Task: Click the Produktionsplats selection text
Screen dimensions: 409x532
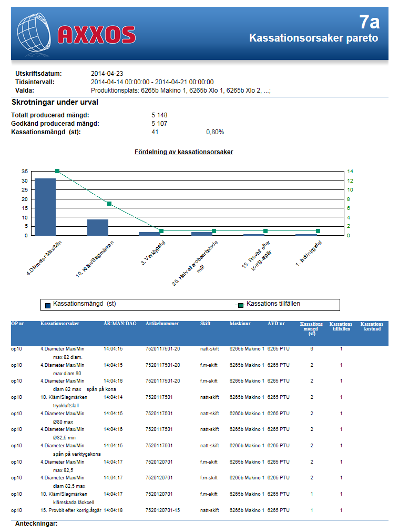Action: click(181, 91)
